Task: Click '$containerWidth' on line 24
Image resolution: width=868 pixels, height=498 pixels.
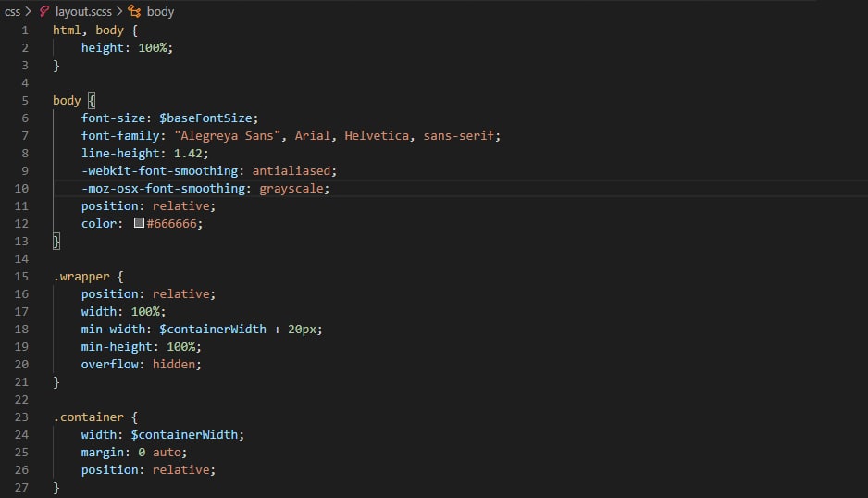Action: point(184,435)
